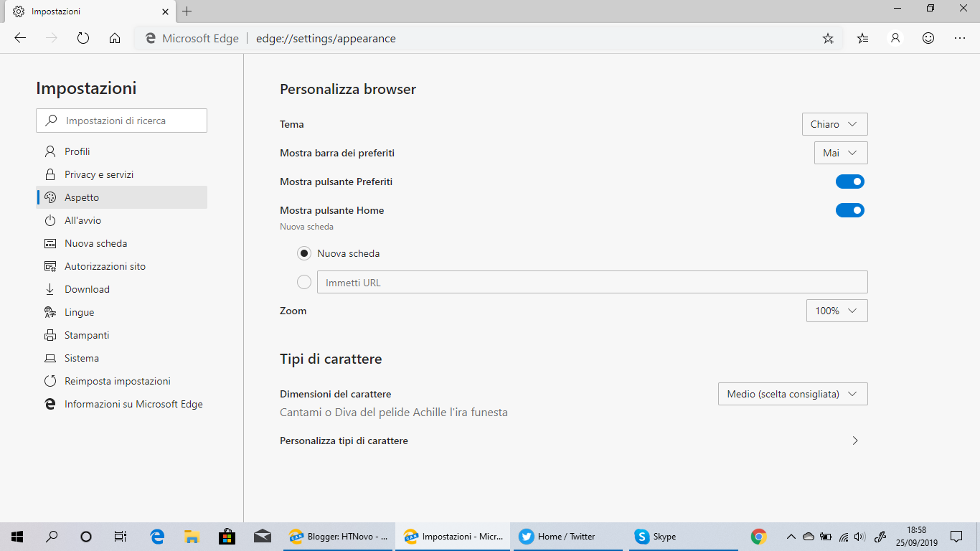
Task: Open Nuova scheda settings in the sidebar
Action: [x=122, y=243]
